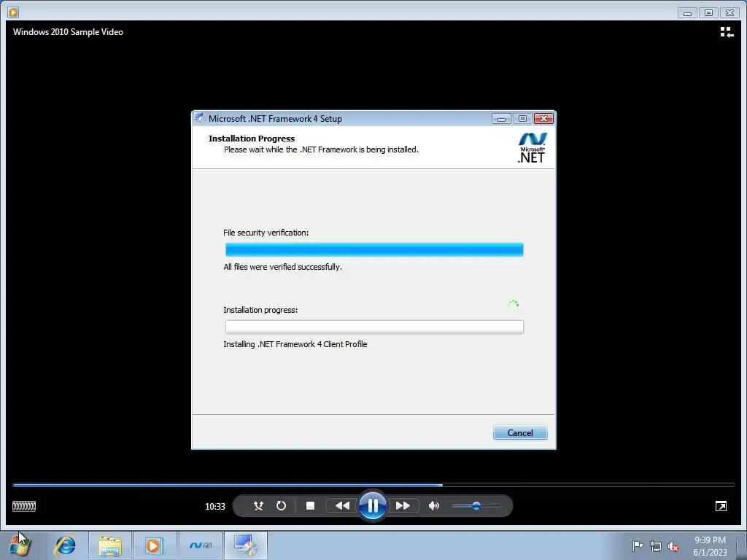The width and height of the screenshot is (747, 560).
Task: Click 'All files were verified successfully.' text
Action: (282, 267)
